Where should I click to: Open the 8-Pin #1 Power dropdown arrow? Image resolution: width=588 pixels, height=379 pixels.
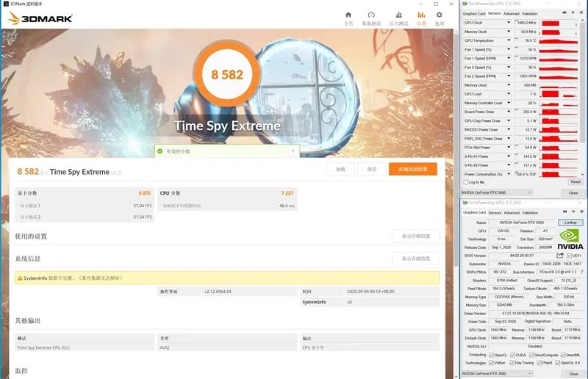click(509, 156)
